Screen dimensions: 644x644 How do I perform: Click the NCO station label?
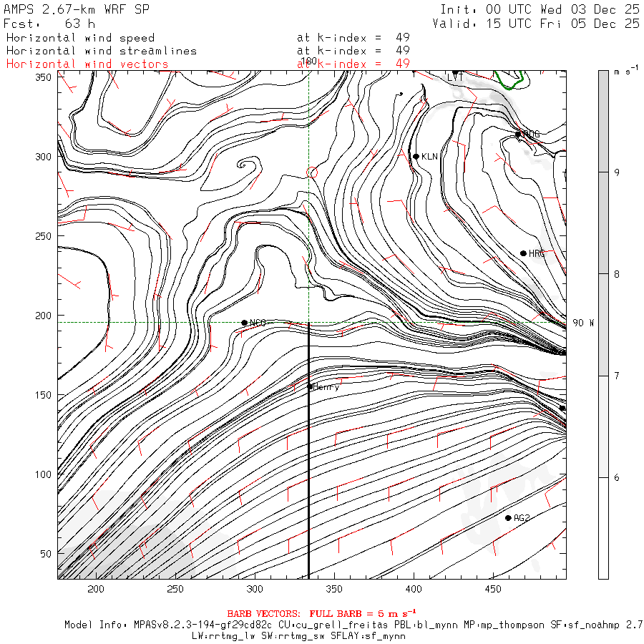258,323
